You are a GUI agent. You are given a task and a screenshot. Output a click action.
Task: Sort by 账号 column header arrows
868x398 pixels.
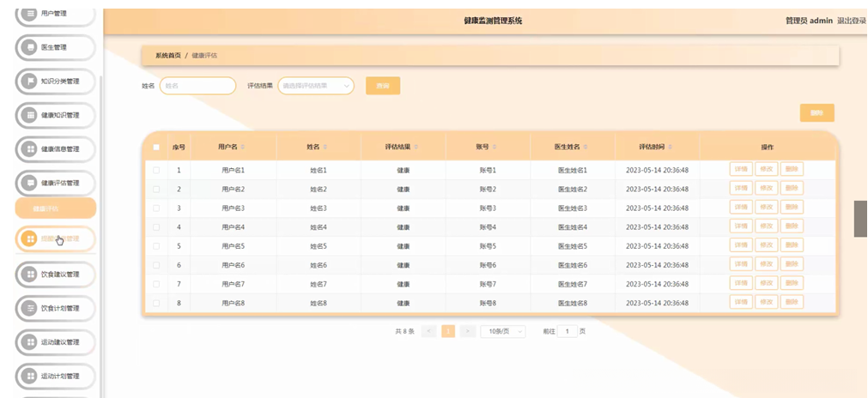495,147
